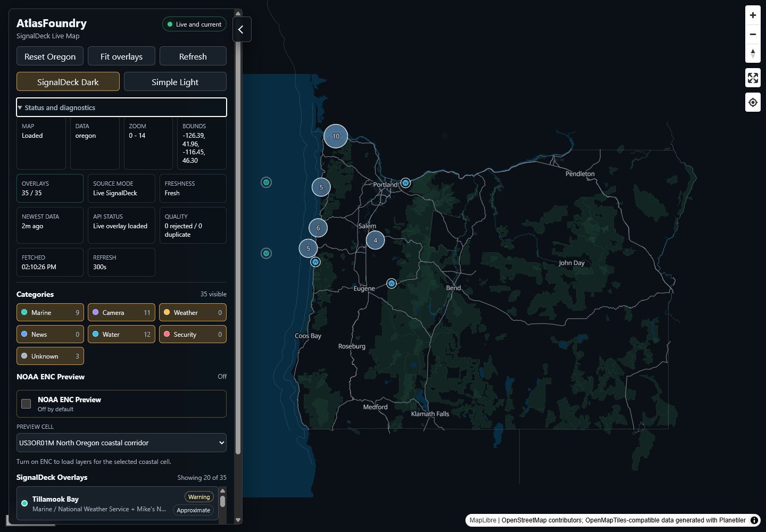This screenshot has height=532, width=766.
Task: Click the Fetched 02:10:26 PM card
Action: (50, 262)
